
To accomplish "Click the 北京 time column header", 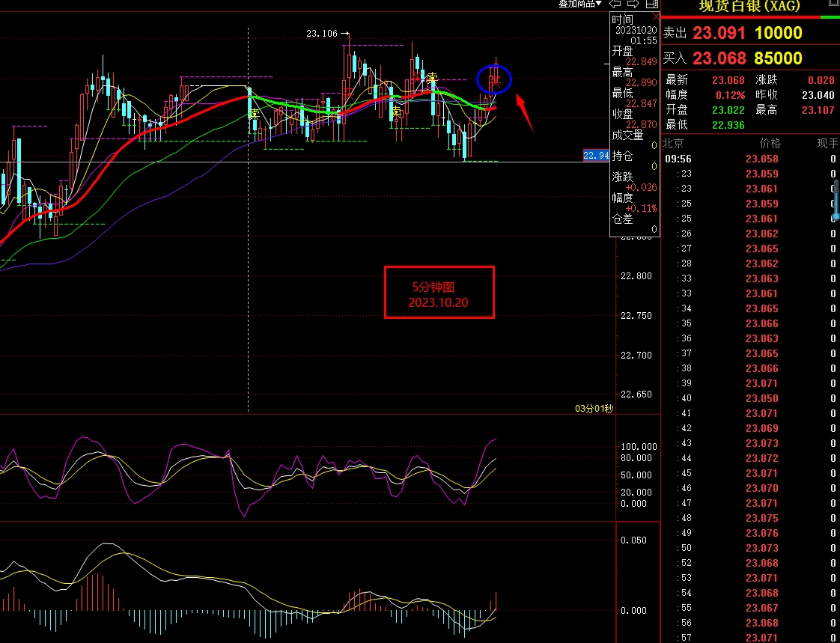I will (x=673, y=143).
